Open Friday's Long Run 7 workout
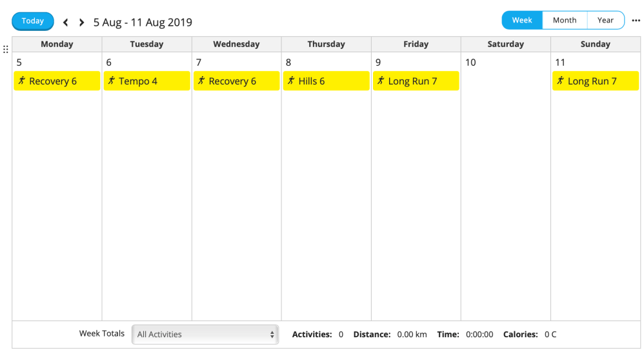 [416, 81]
